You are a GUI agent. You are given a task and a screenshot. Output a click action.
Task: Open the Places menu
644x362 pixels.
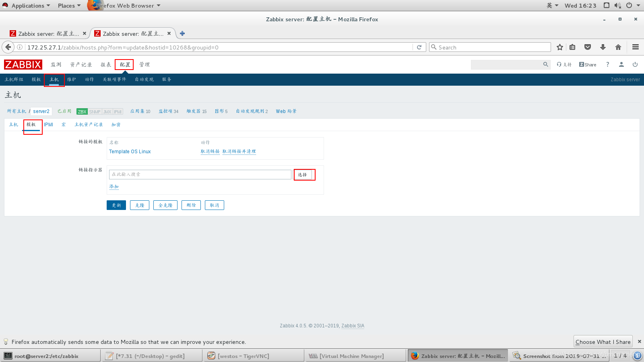tap(69, 5)
